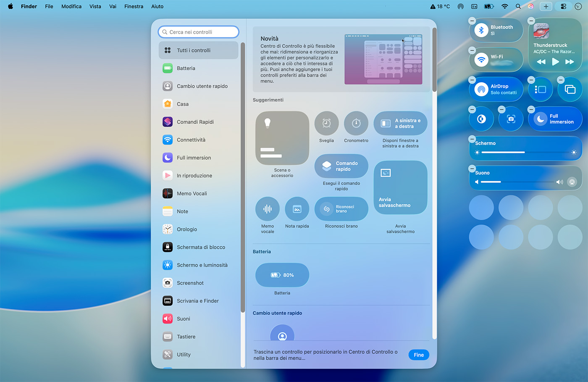This screenshot has width=588, height=382.
Task: Click the Cronometro stopwatch control icon
Action: click(x=356, y=124)
